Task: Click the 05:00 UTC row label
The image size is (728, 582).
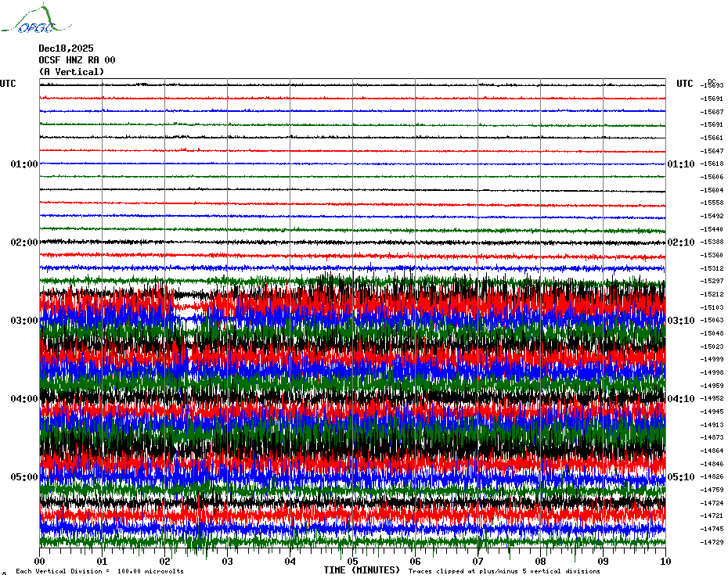Action: 24,477
